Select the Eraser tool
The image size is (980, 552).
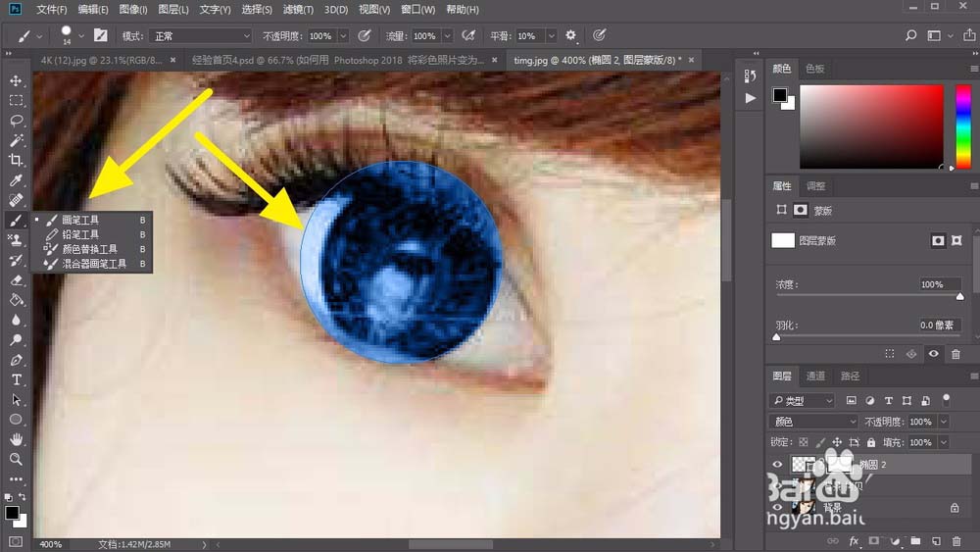(x=16, y=280)
